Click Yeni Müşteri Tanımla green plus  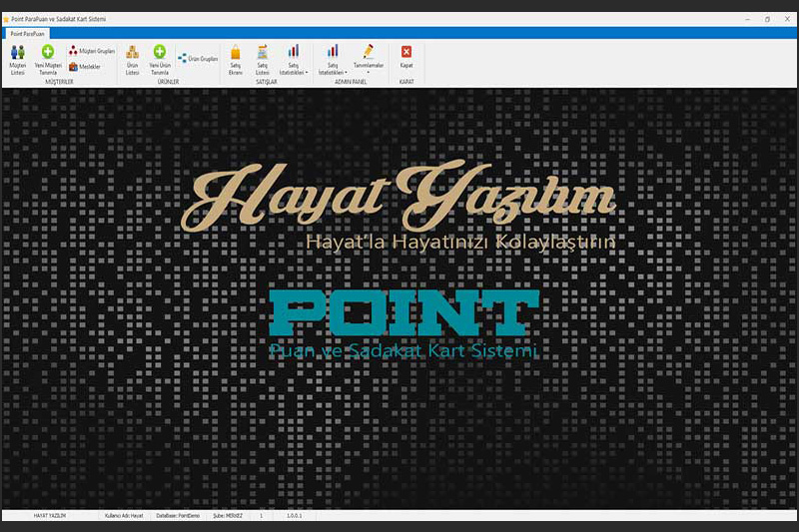[48, 60]
